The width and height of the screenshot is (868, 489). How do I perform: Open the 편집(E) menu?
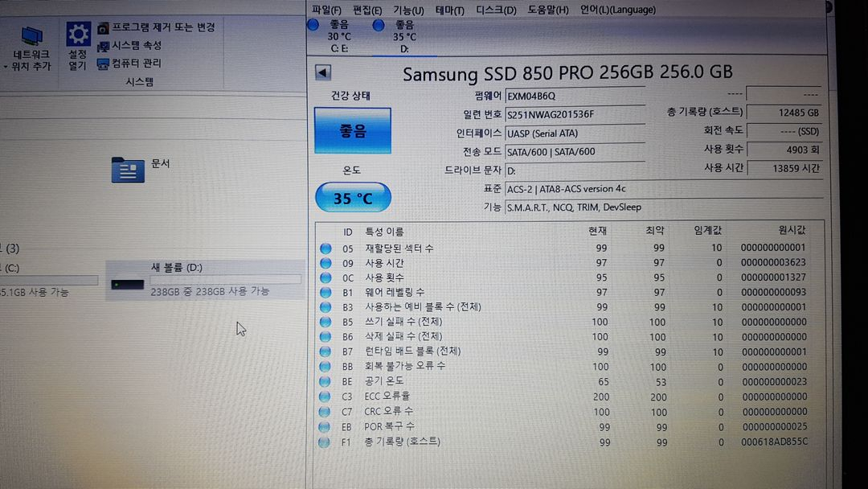(367, 10)
